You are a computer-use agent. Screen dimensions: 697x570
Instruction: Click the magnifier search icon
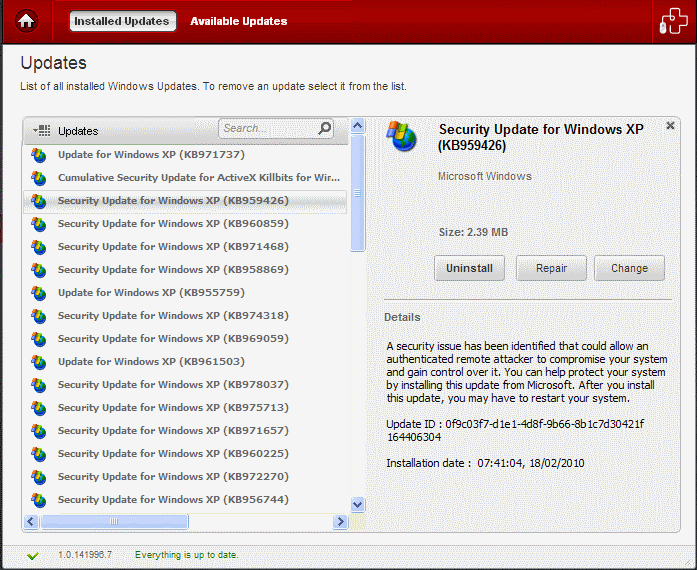pyautogui.click(x=325, y=128)
